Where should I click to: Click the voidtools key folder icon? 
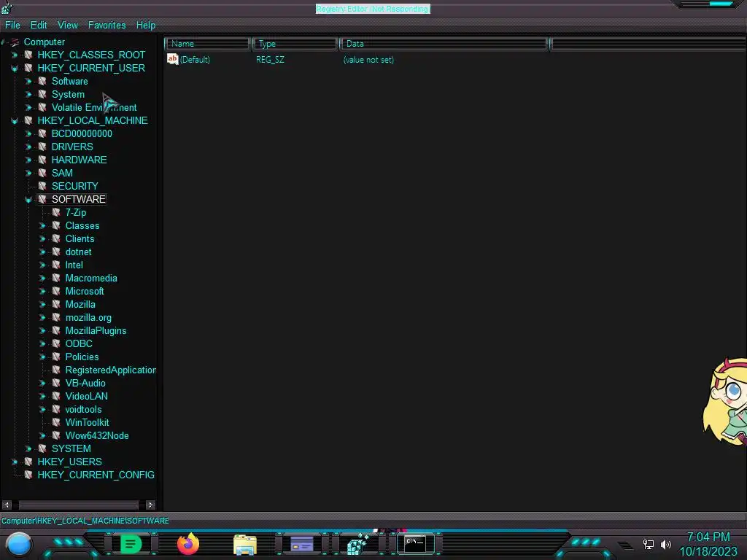tap(56, 410)
